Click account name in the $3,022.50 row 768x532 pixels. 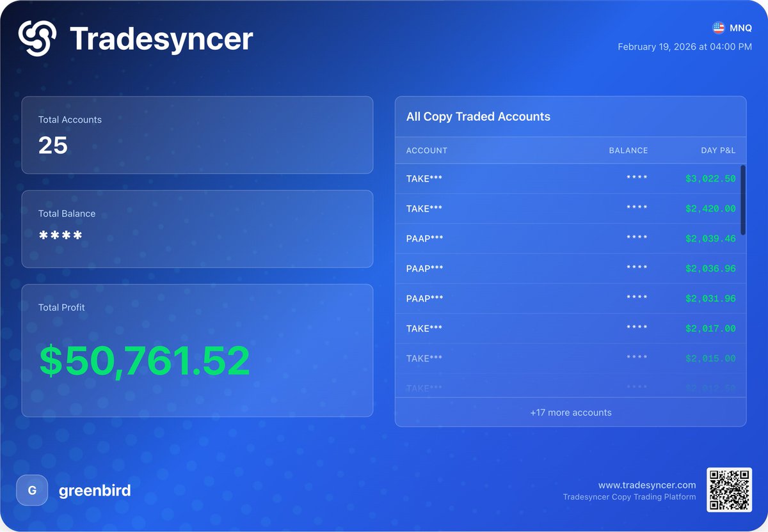click(x=424, y=179)
